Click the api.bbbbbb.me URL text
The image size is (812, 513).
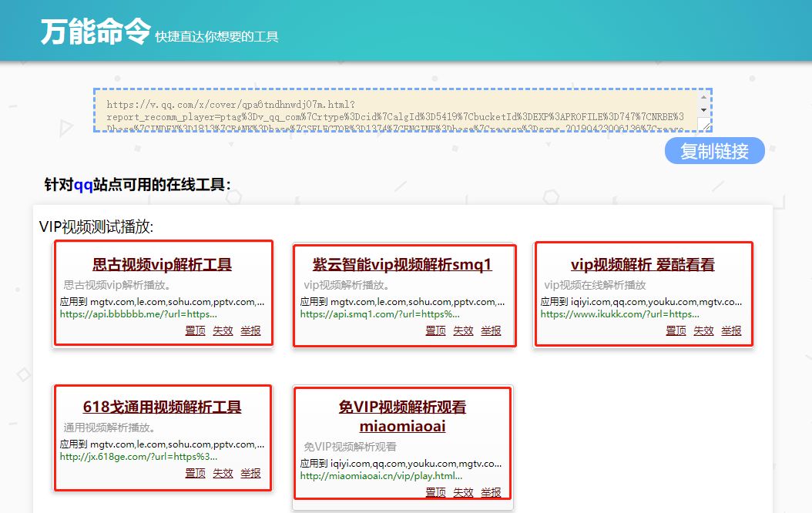click(x=138, y=314)
